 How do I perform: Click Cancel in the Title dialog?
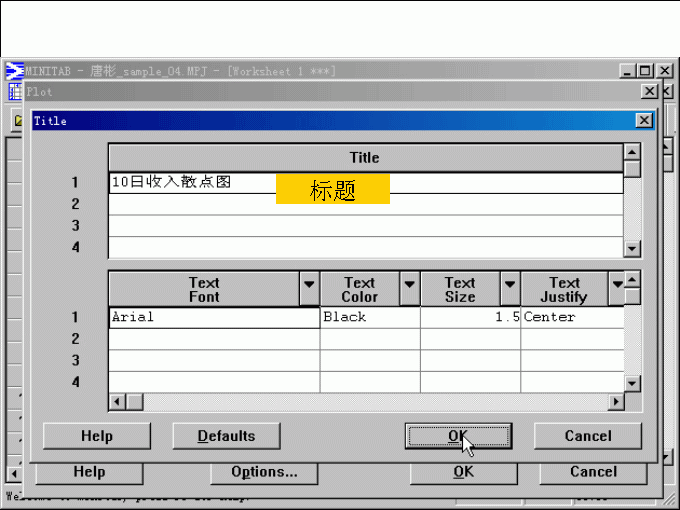tap(587, 436)
